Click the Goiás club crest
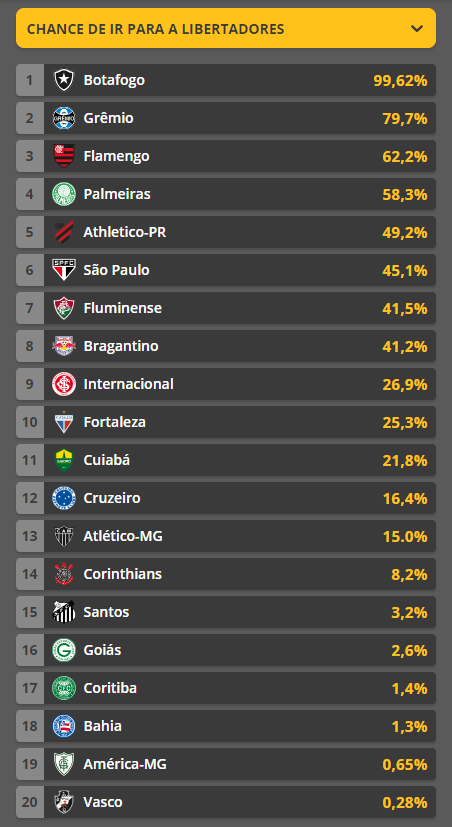The image size is (452, 827). [64, 650]
